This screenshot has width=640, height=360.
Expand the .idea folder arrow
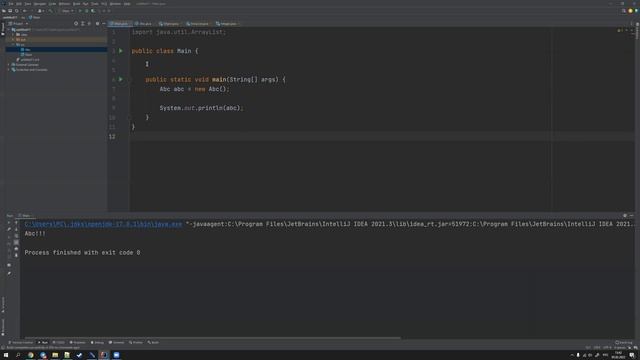pyautogui.click(x=13, y=35)
